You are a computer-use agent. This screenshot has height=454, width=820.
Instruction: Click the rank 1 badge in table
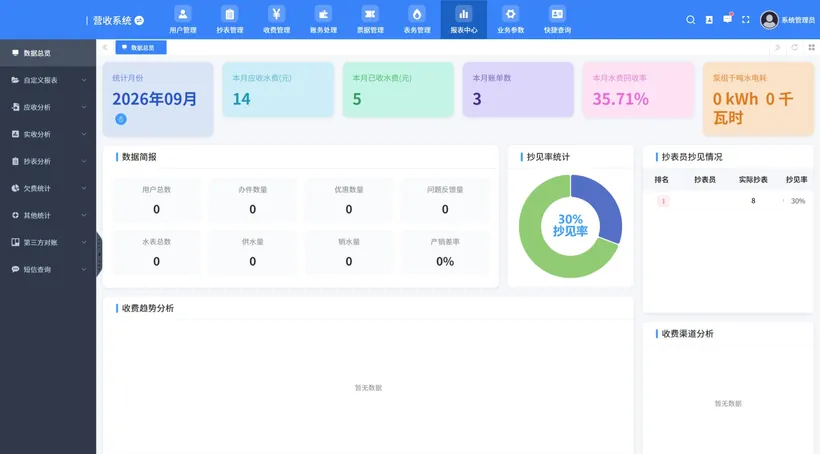tap(663, 201)
